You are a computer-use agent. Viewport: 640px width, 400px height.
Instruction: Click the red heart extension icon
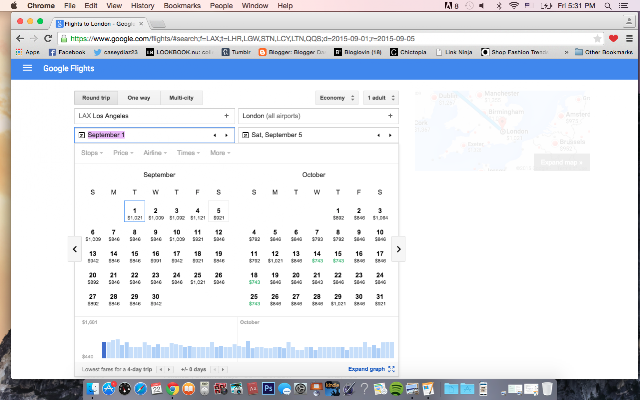[613, 38]
